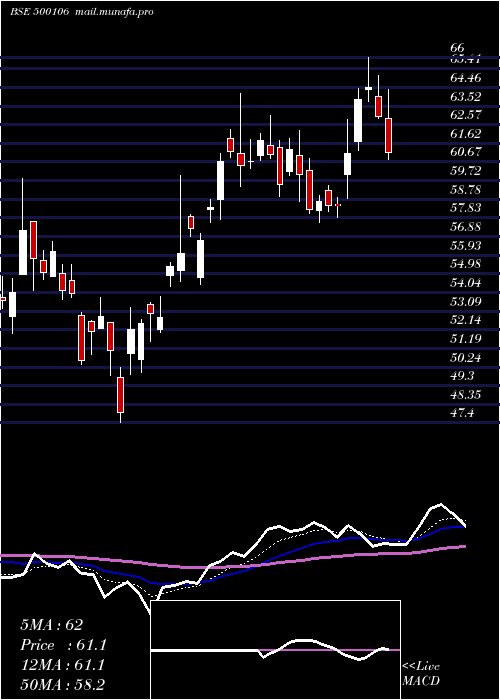Click the 58.78 price axis label
Viewport: 500px width, 700px height.
coord(466,189)
